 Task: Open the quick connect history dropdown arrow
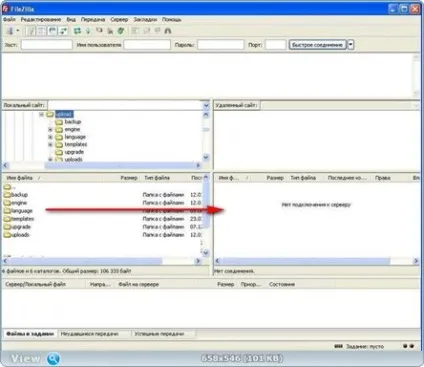tap(351, 45)
